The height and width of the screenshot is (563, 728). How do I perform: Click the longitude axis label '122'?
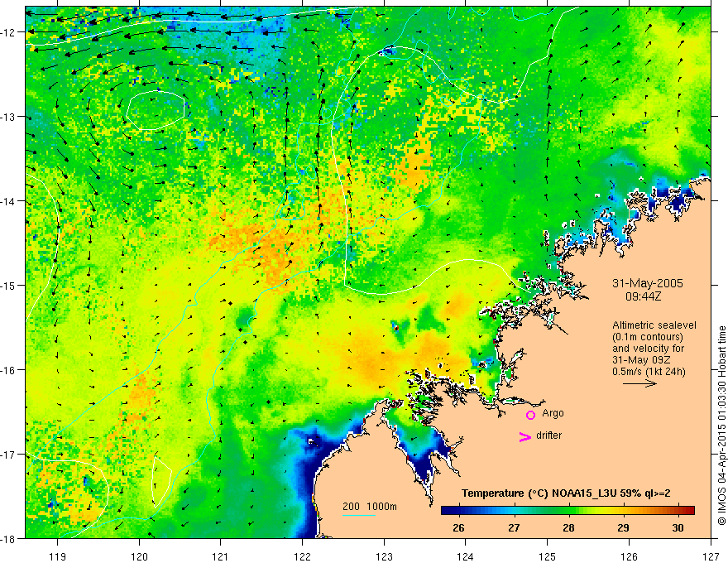[302, 556]
